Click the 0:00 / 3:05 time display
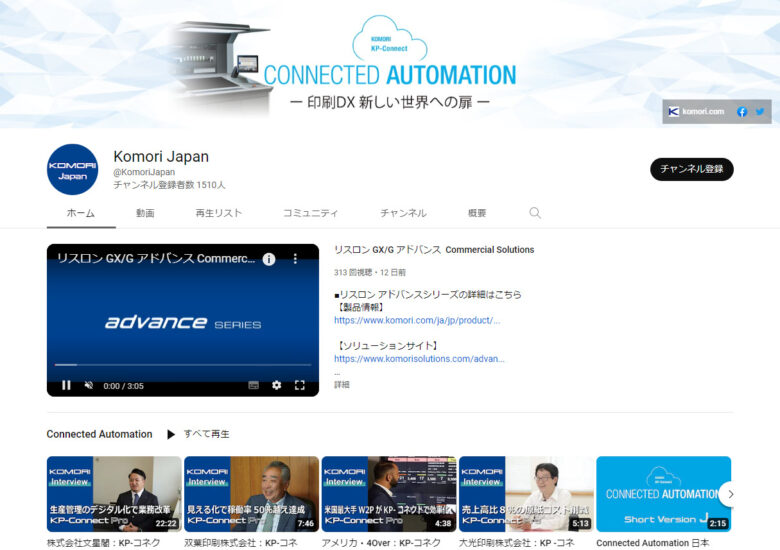Image resolution: width=780 pixels, height=550 pixels. point(123,386)
